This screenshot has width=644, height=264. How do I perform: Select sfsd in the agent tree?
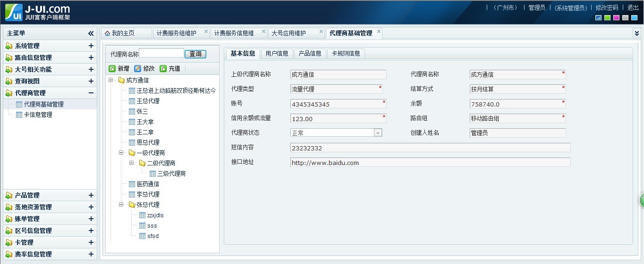tap(153, 236)
